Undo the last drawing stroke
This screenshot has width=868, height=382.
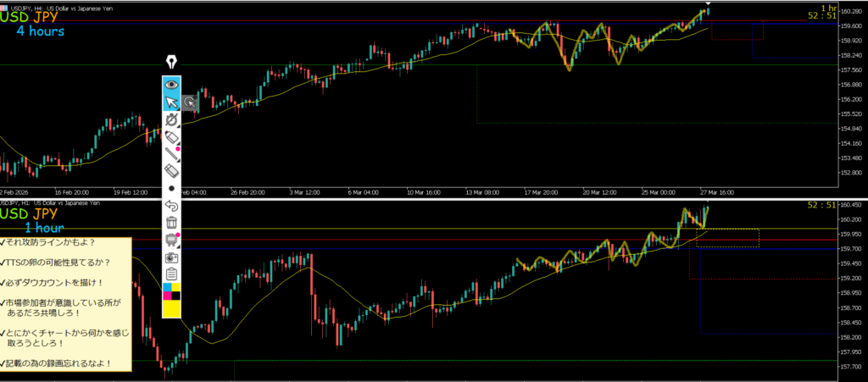[x=171, y=205]
